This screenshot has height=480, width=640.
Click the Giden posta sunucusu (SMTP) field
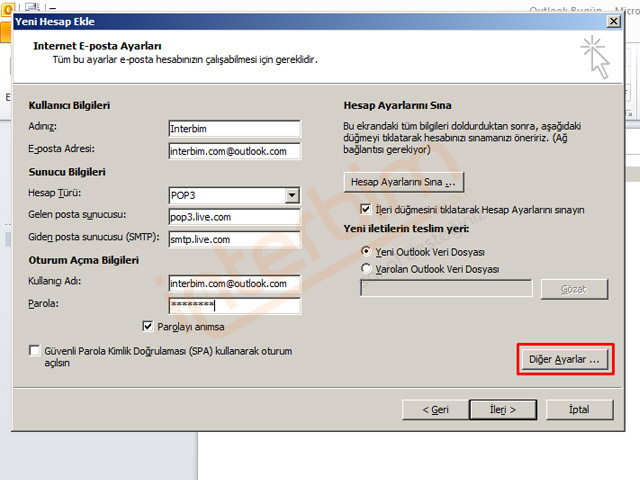coord(234,240)
